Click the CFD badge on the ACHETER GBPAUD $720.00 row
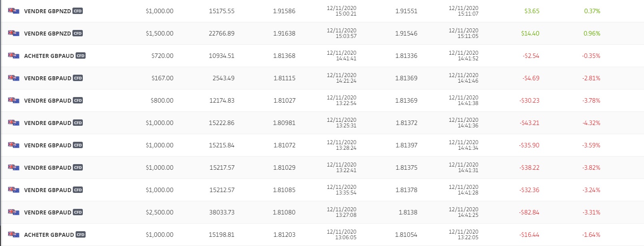Screen dimensions: 644x246 pos(80,56)
